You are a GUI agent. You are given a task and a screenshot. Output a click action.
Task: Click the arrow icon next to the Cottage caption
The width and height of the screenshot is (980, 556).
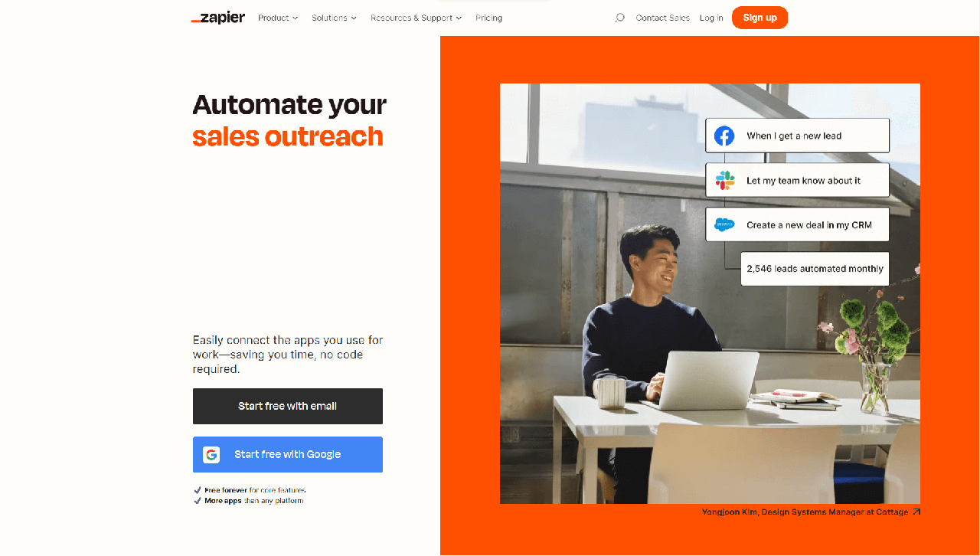click(x=916, y=512)
